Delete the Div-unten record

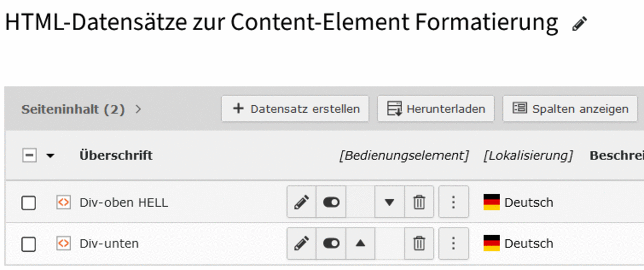click(x=419, y=243)
